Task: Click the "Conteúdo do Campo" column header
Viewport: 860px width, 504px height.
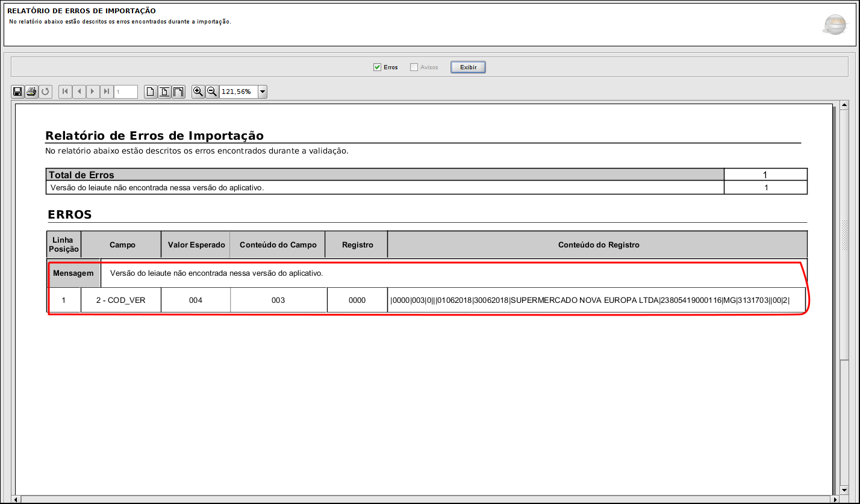Action: pos(278,245)
